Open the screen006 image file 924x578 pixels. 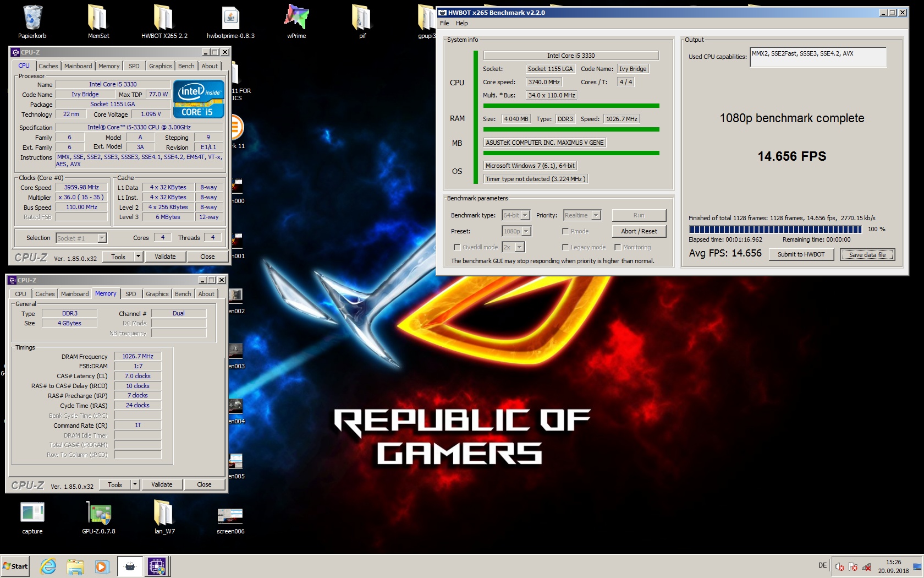pyautogui.click(x=230, y=521)
